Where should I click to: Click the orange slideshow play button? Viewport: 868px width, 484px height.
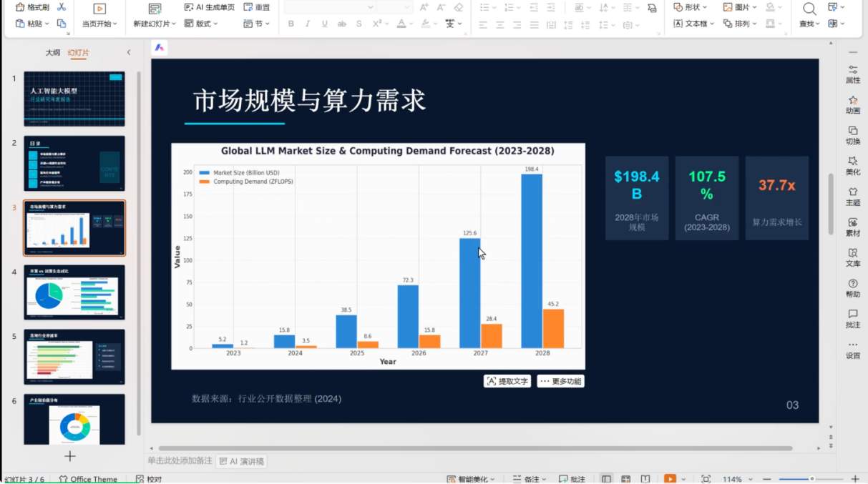[x=670, y=479]
